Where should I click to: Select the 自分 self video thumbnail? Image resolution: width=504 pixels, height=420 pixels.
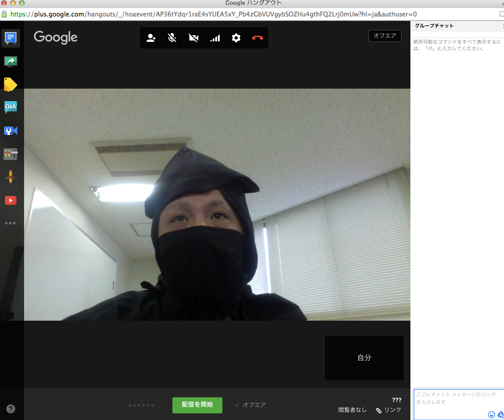click(364, 358)
